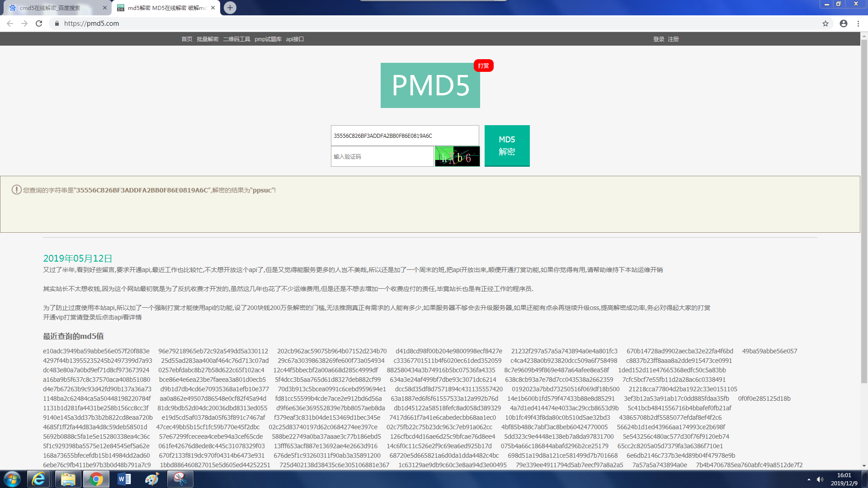Click the site padlock icon in the address bar
This screenshot has height=488, width=868.
57,23
